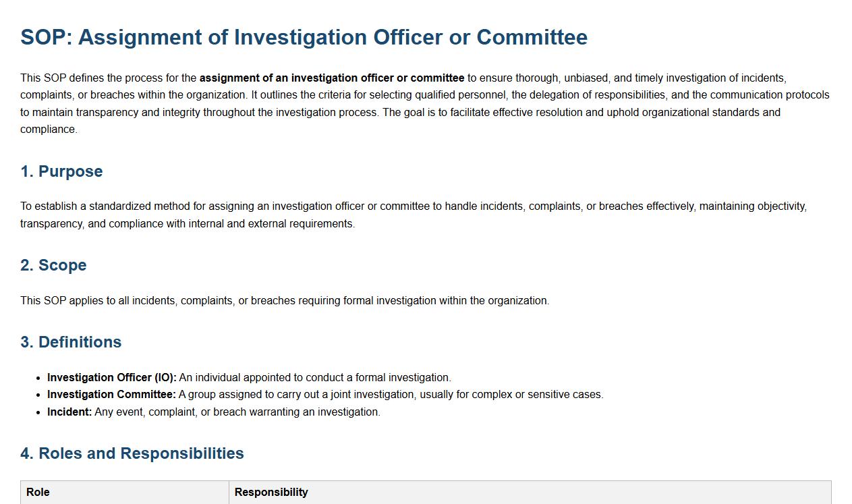
Task: Click the definition text "An individual appointed to conduct"
Action: (x=315, y=378)
